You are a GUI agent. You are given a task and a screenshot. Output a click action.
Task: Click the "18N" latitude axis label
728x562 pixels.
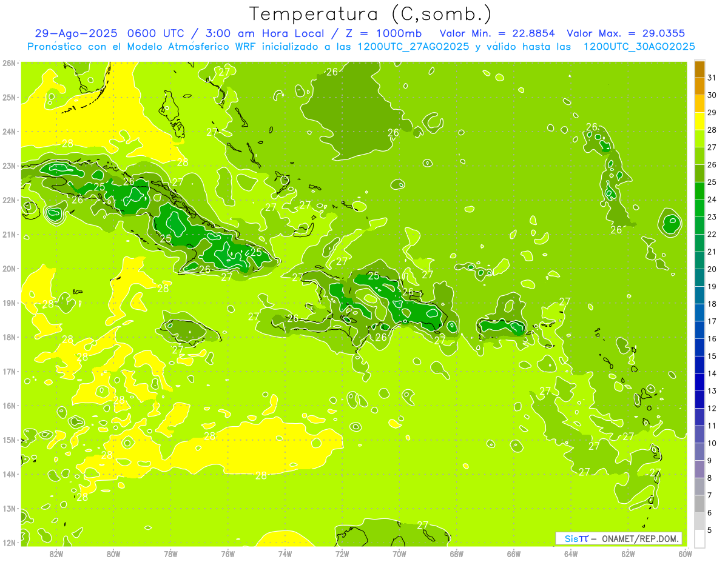(x=8, y=337)
